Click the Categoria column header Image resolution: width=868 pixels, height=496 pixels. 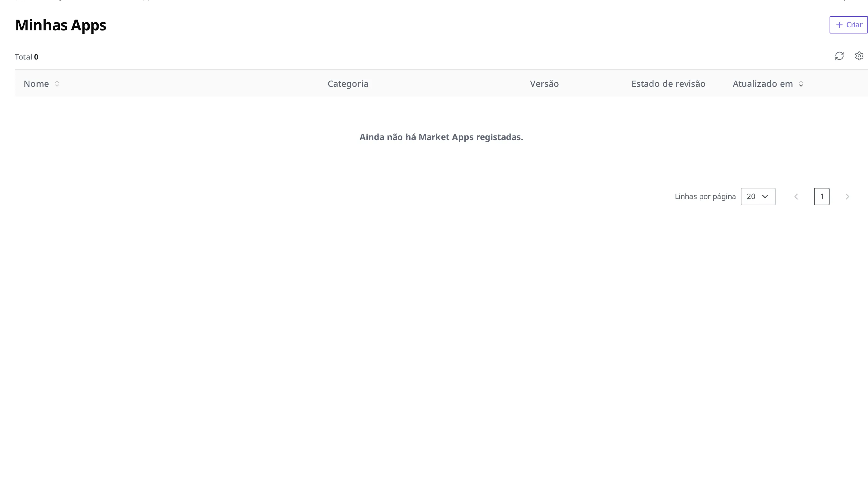348,84
